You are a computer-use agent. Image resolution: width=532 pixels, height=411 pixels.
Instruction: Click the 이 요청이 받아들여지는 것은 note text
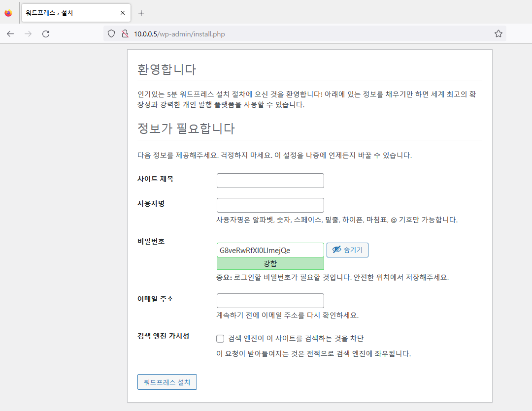click(313, 354)
